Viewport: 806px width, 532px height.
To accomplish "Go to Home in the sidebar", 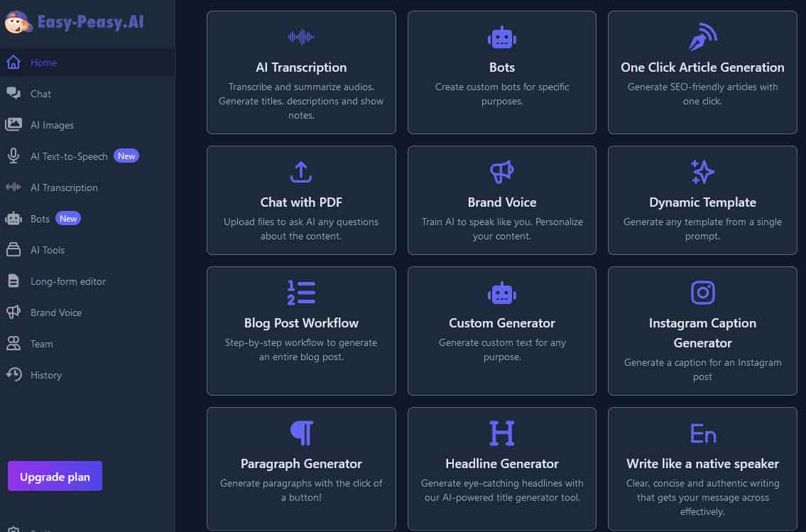I will pos(44,63).
